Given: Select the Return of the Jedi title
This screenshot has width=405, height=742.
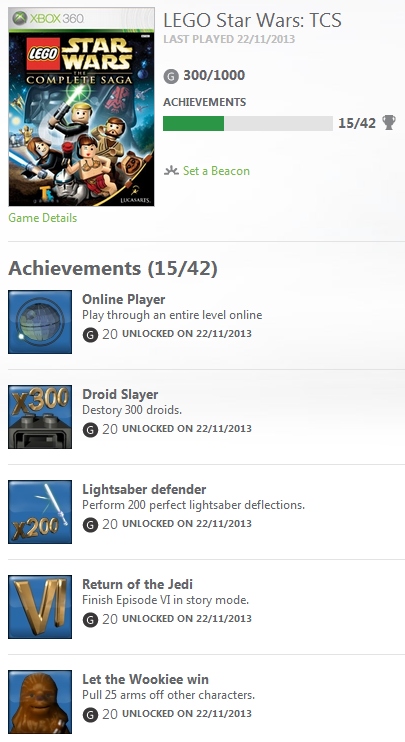Looking at the screenshot, I should point(138,584).
